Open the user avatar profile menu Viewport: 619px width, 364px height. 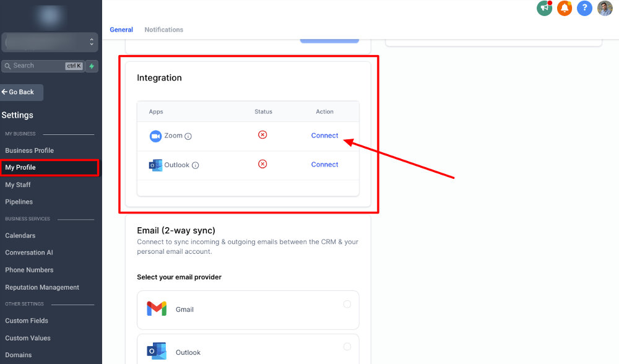point(605,8)
